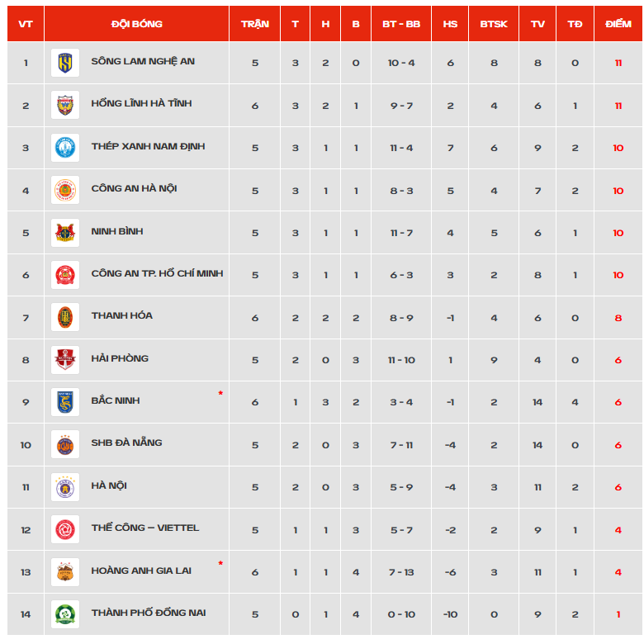Click the BT - BB column header
This screenshot has height=644, width=644.
[x=401, y=24]
